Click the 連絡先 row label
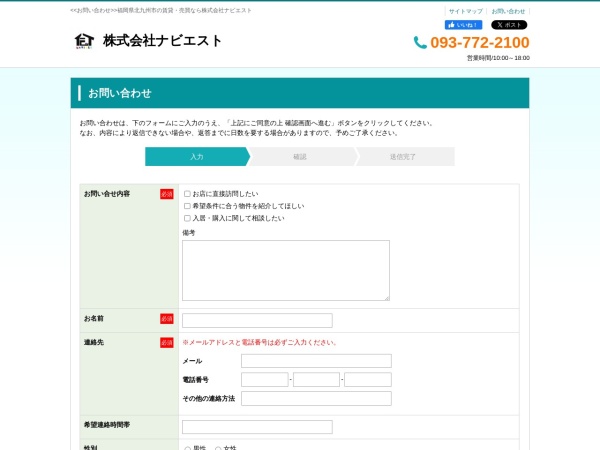Viewport: 600px width, 450px height. tap(94, 342)
